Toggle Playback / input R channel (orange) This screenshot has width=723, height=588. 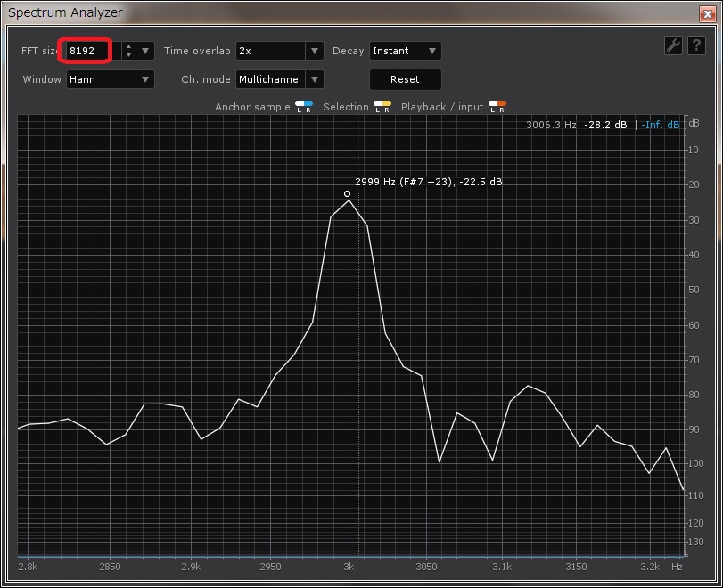[x=502, y=106]
